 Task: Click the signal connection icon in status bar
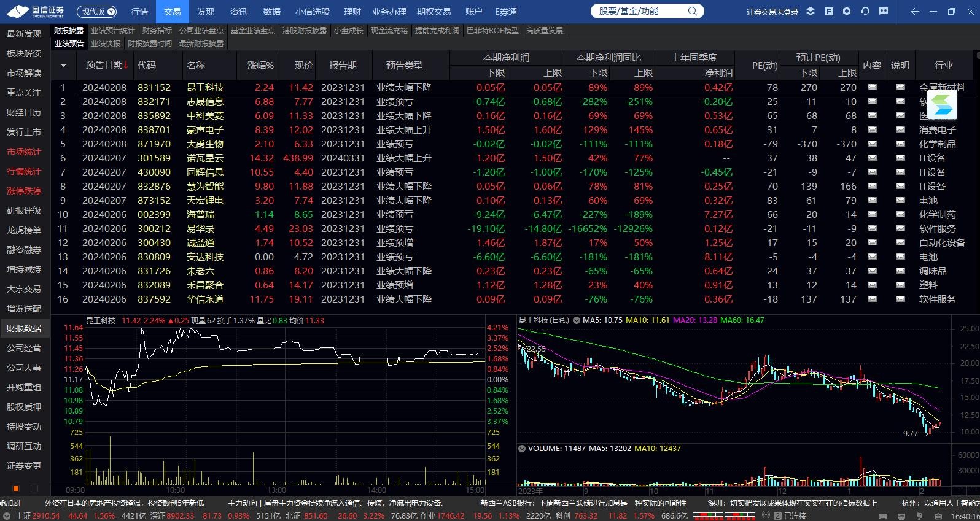[x=766, y=515]
